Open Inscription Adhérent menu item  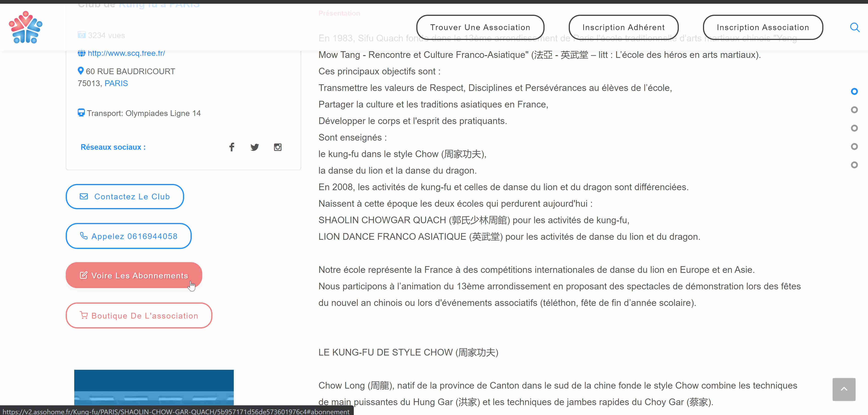623,27
